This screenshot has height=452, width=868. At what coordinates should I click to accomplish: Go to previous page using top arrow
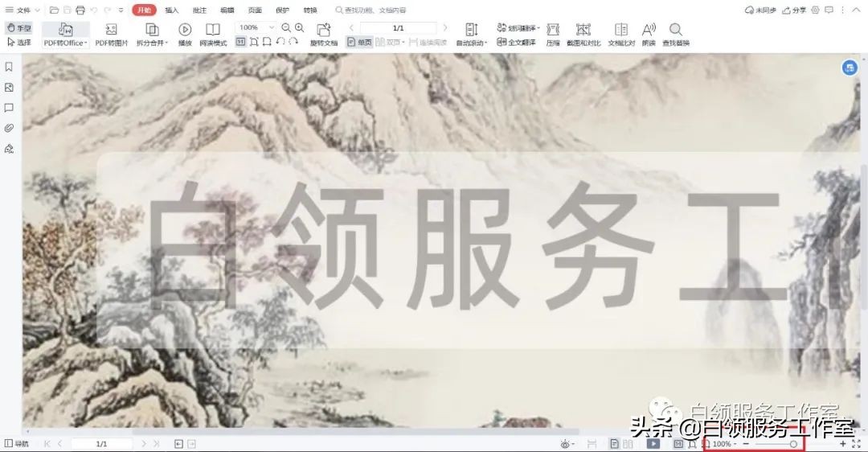coord(351,27)
